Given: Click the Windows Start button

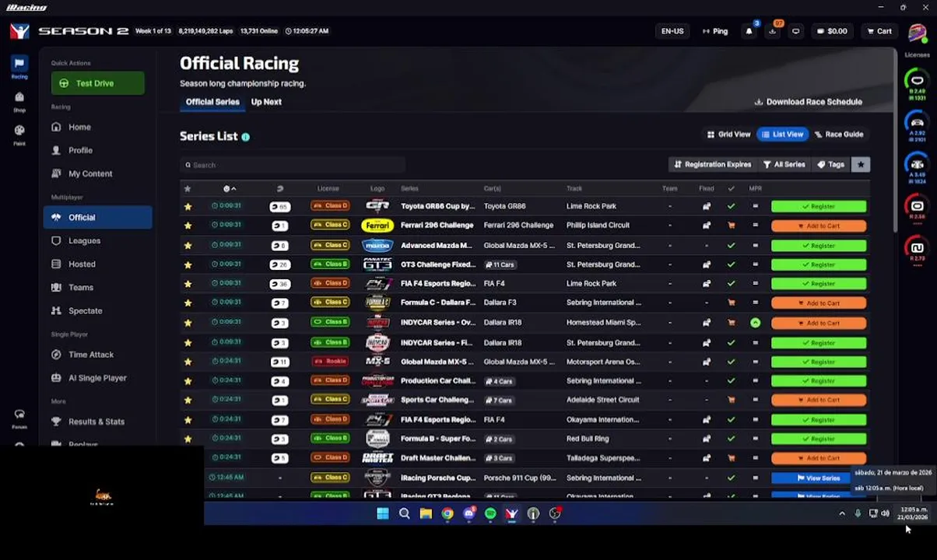Looking at the screenshot, I should (382, 513).
